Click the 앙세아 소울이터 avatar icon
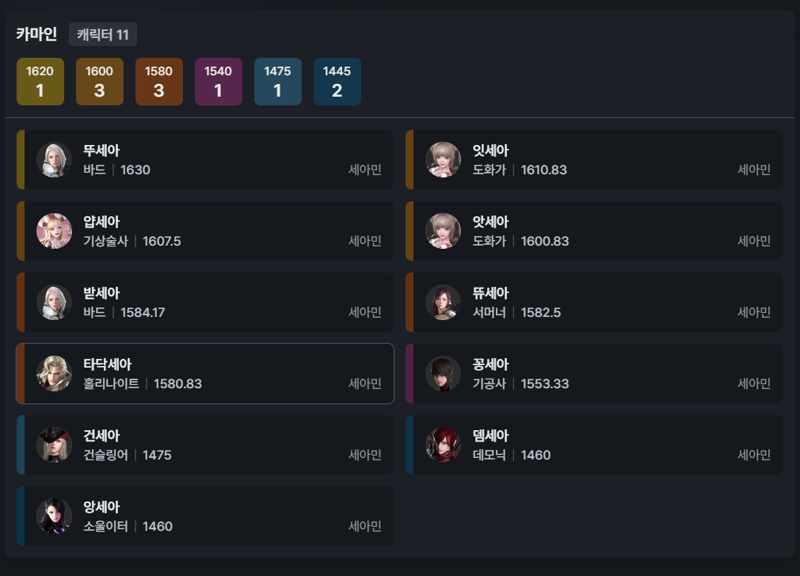Screen dimensions: 800x576 pyautogui.click(x=54, y=516)
